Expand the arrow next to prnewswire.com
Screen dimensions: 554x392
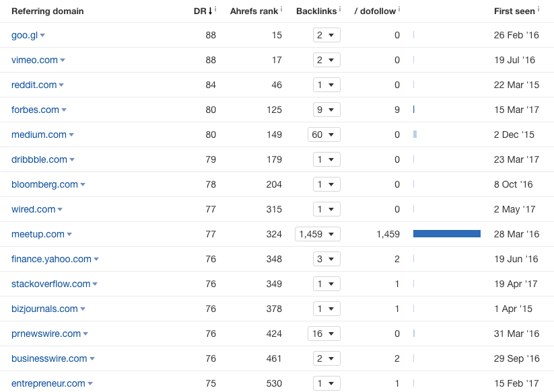coord(85,334)
